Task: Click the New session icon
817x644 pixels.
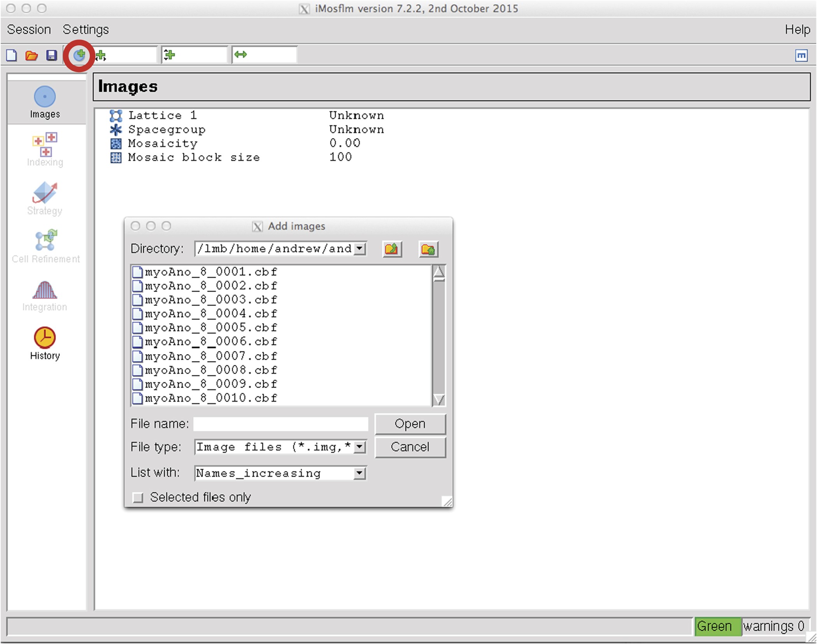Action: pos(12,55)
